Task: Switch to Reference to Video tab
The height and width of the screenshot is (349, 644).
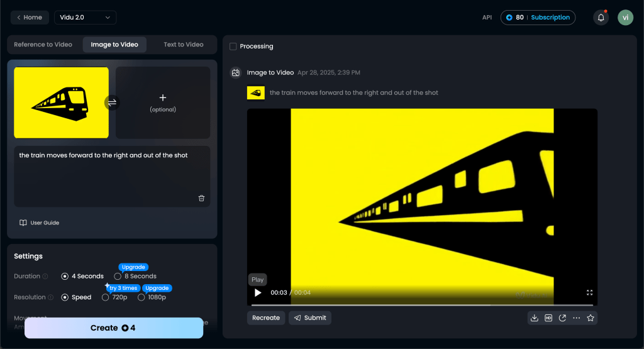Action: 43,45
